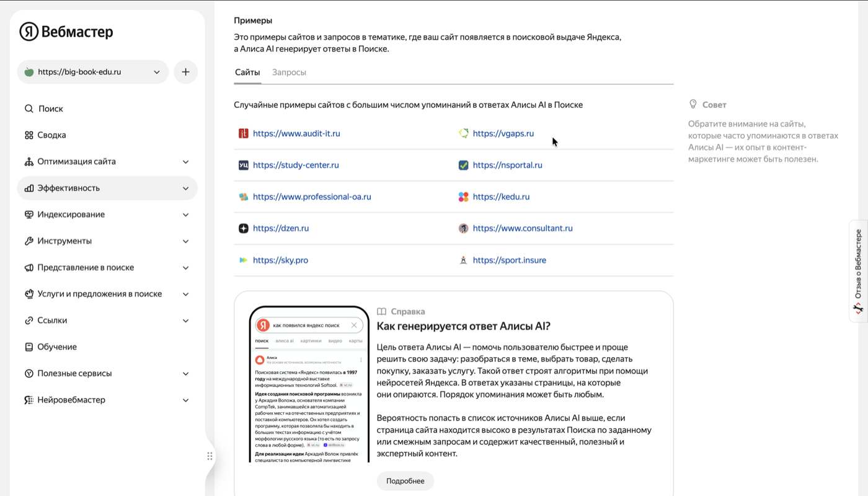
Task: Open the https://kedu.ru link
Action: pyautogui.click(x=501, y=197)
